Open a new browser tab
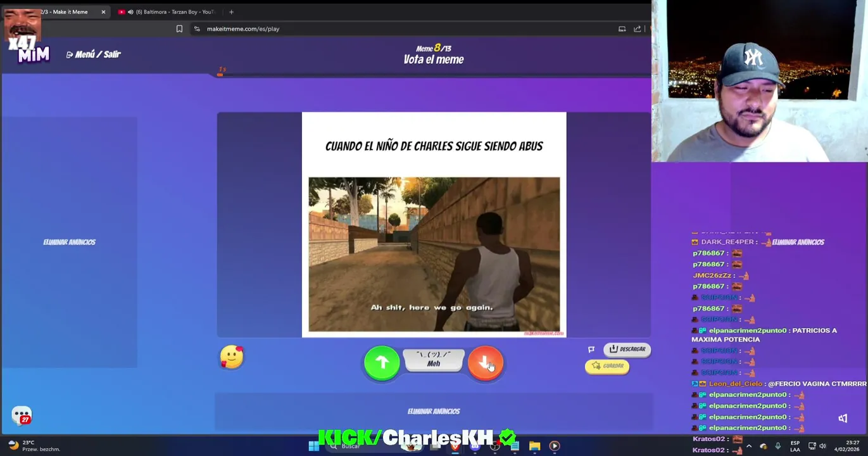 point(231,11)
